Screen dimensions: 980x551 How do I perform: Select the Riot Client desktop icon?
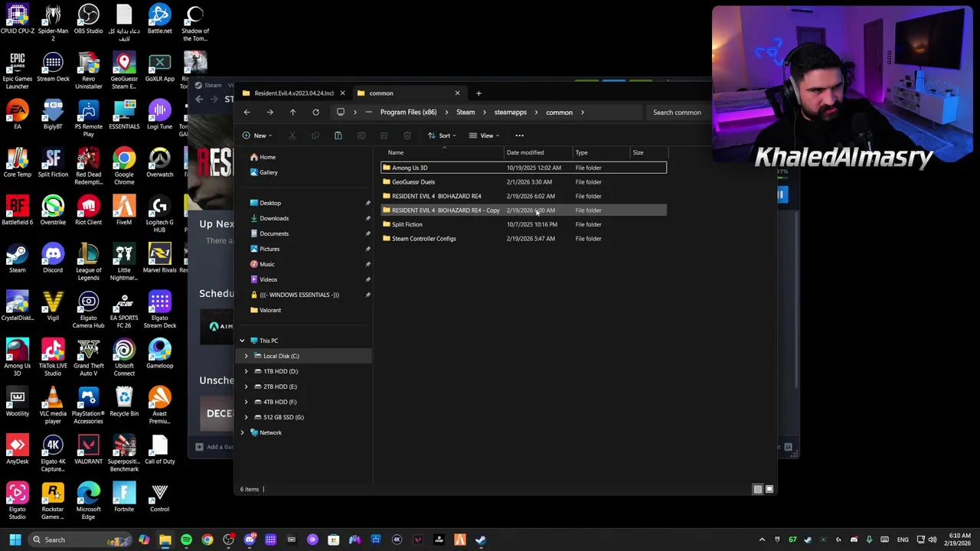pyautogui.click(x=88, y=210)
